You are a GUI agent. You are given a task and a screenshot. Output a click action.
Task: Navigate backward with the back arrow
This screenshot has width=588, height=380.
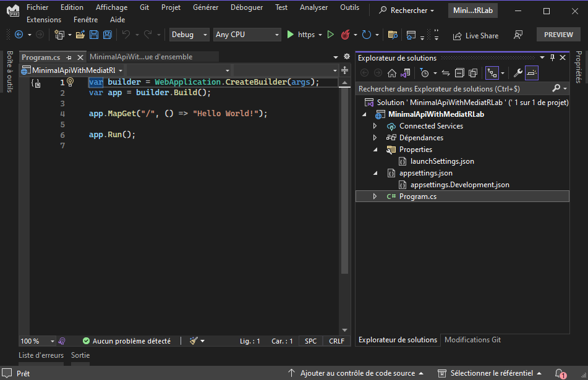coord(19,35)
